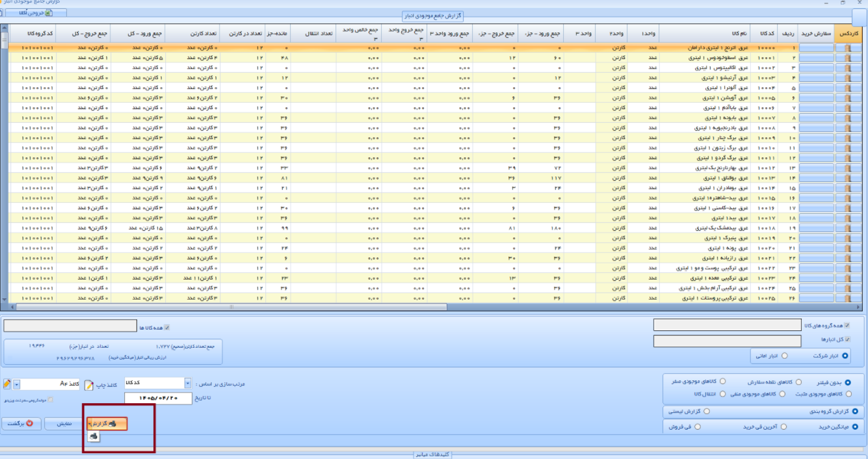Select the row عرق ترکیبی معده 1 لیتری
The image size is (868, 459).
click(x=436, y=278)
